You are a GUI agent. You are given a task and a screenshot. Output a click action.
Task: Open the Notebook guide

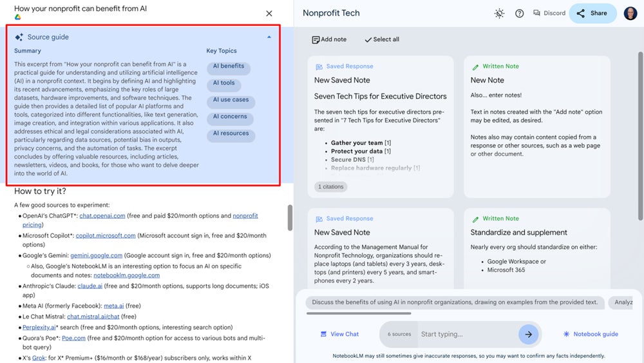point(591,334)
